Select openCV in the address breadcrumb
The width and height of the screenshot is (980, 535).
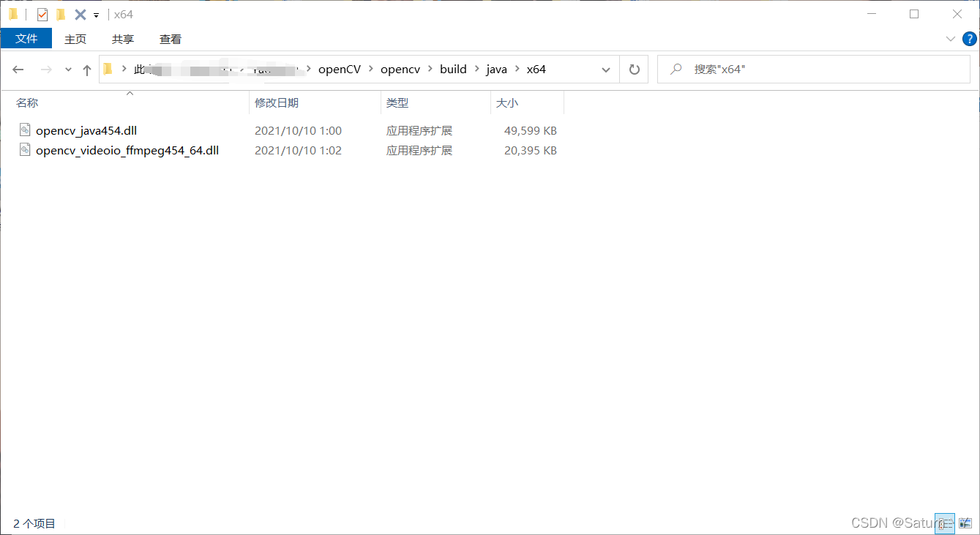pyautogui.click(x=340, y=70)
